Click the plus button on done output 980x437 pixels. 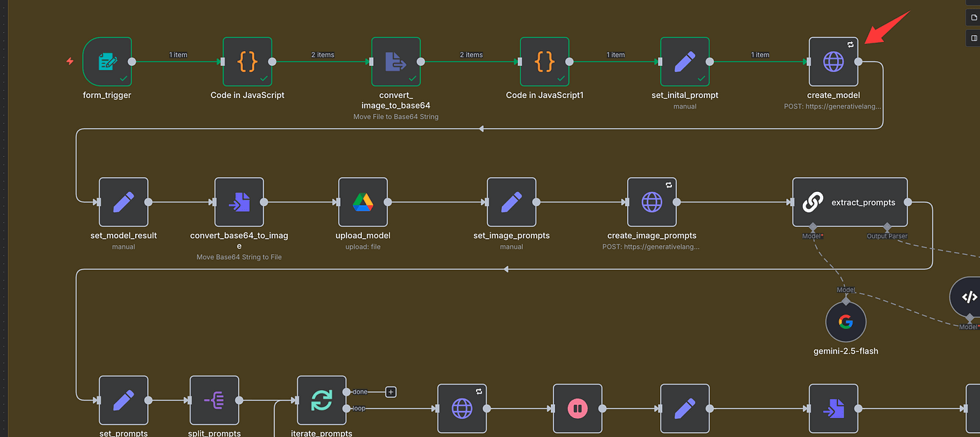[x=391, y=392]
